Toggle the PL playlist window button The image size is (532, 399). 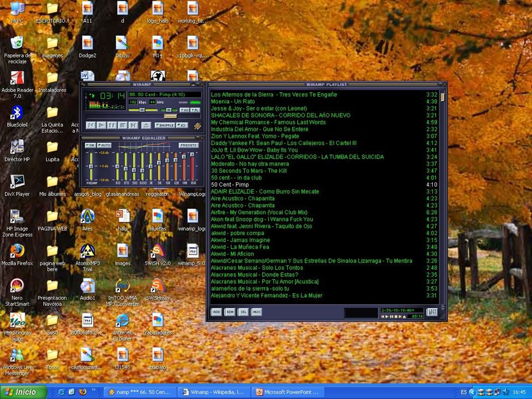[x=196, y=110]
